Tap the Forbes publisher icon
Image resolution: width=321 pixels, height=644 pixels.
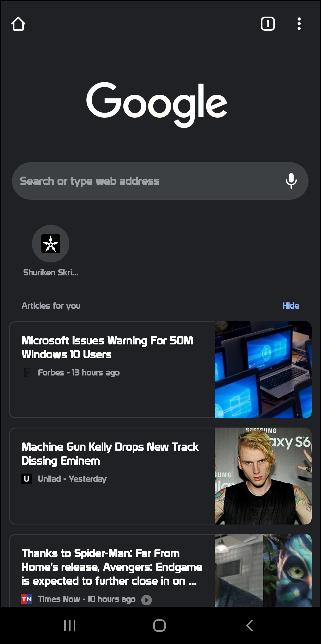27,373
